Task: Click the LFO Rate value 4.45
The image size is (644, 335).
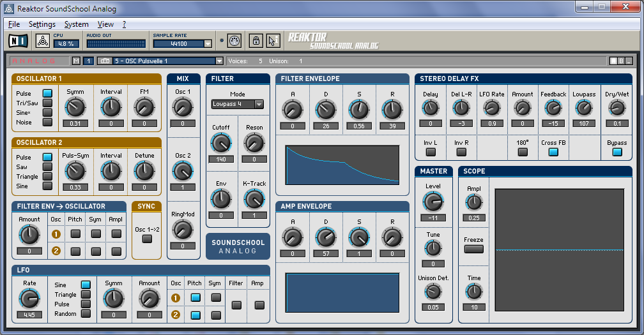Action: tap(29, 315)
